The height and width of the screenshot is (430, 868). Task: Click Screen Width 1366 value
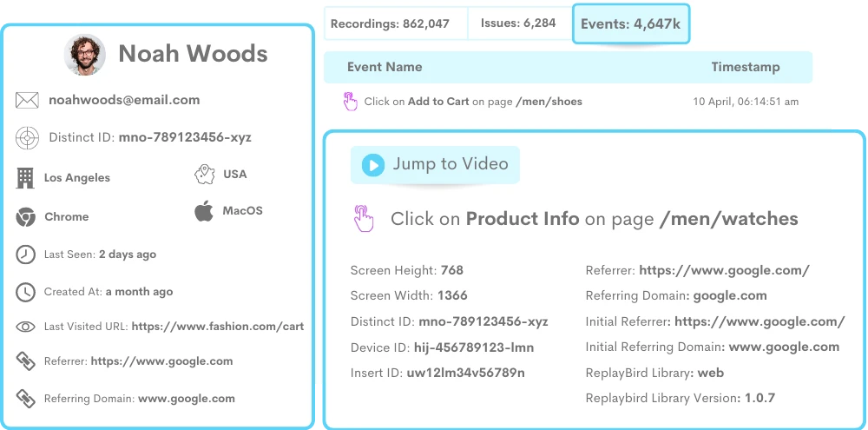pos(452,295)
